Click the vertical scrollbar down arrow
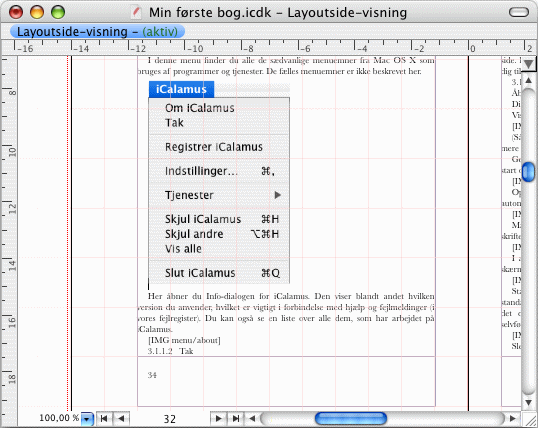Viewport: 538px width, 428px height. point(529,402)
